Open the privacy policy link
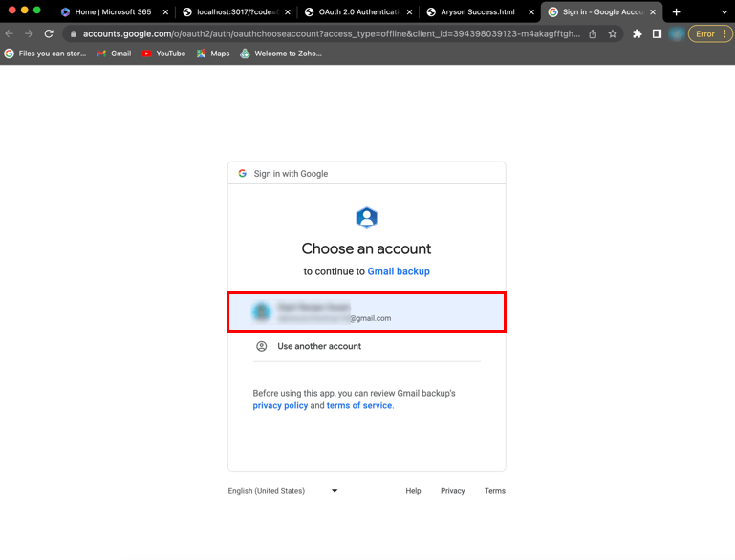The height and width of the screenshot is (560, 735). tap(280, 405)
